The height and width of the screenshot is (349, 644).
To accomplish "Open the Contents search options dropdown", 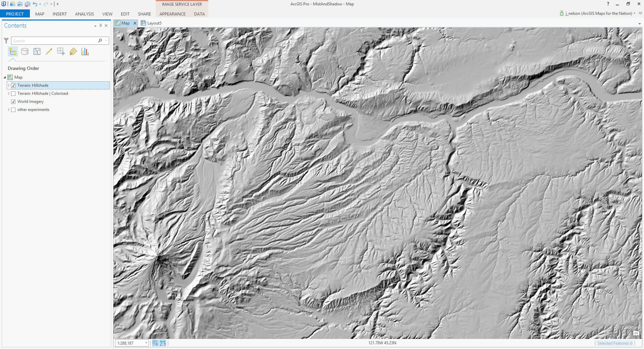I will [106, 41].
